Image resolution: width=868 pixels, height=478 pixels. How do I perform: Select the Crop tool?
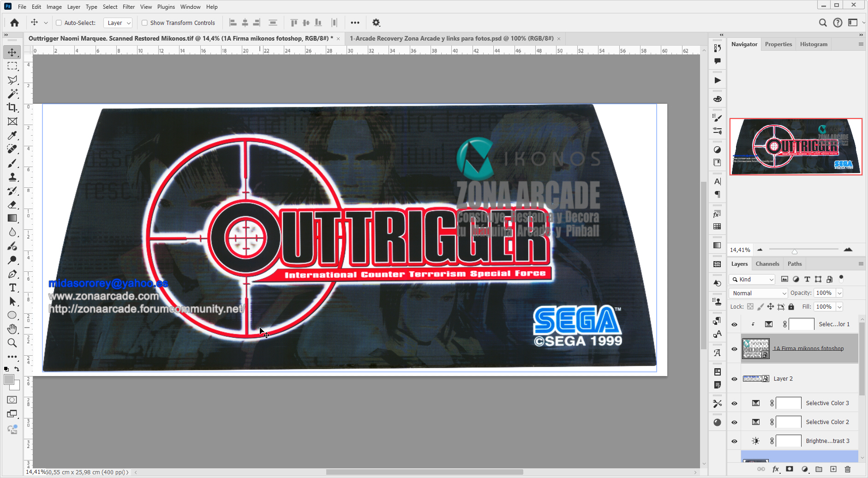click(12, 108)
